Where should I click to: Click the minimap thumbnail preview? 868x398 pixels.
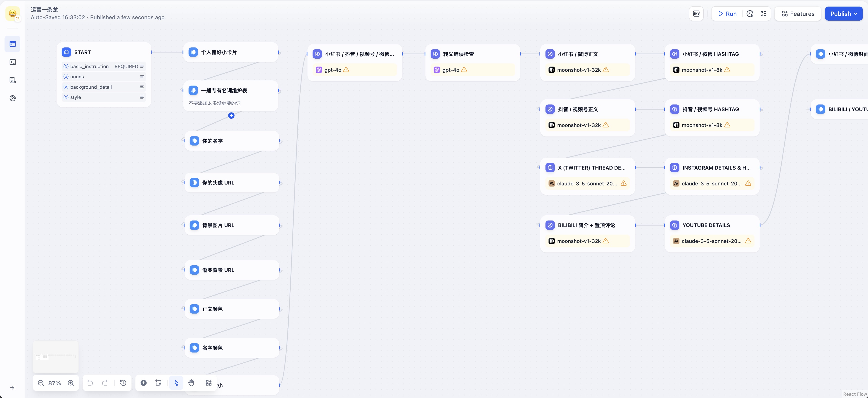pos(56,357)
